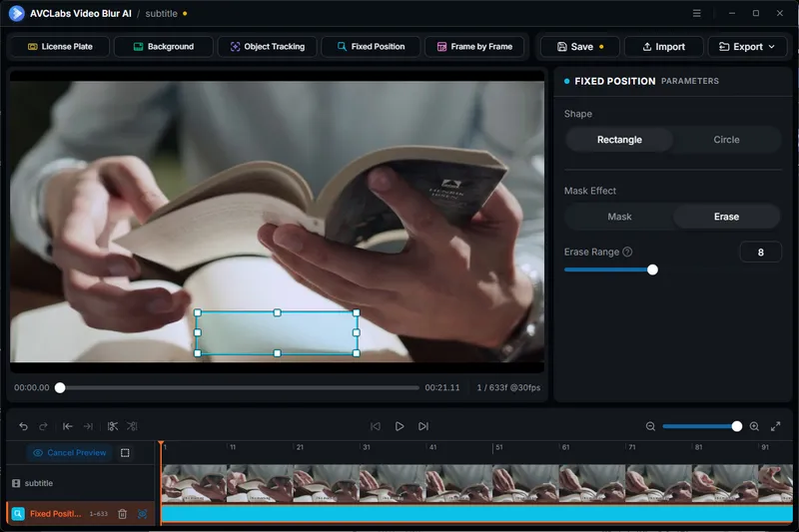
Task: Select the Rectangle shape option
Action: [x=619, y=140]
